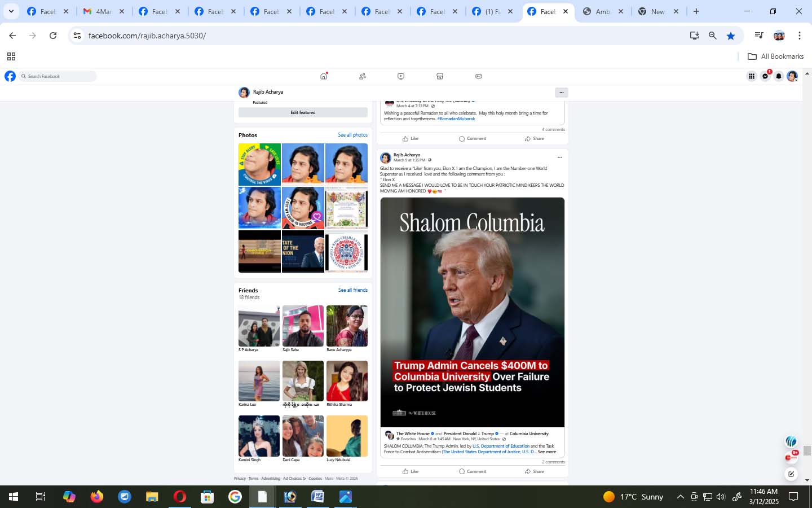Share the Ramadan post
The image size is (812, 508).
click(x=534, y=138)
